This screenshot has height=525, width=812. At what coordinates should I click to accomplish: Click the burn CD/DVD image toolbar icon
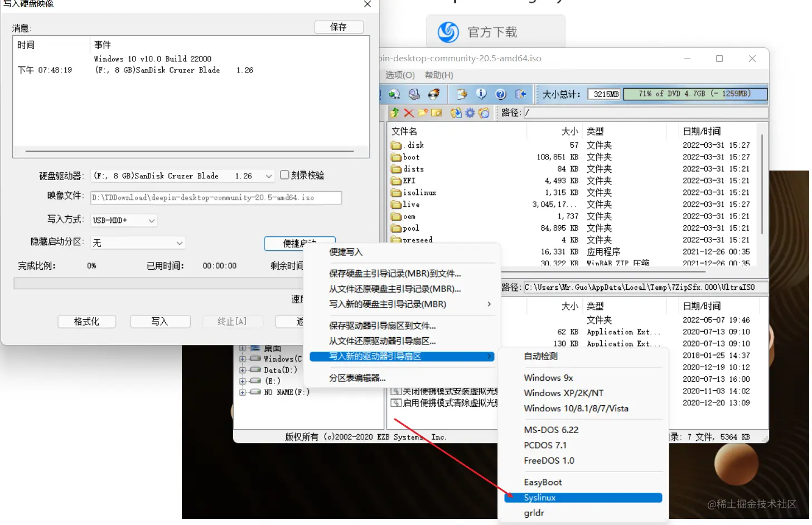coord(434,94)
